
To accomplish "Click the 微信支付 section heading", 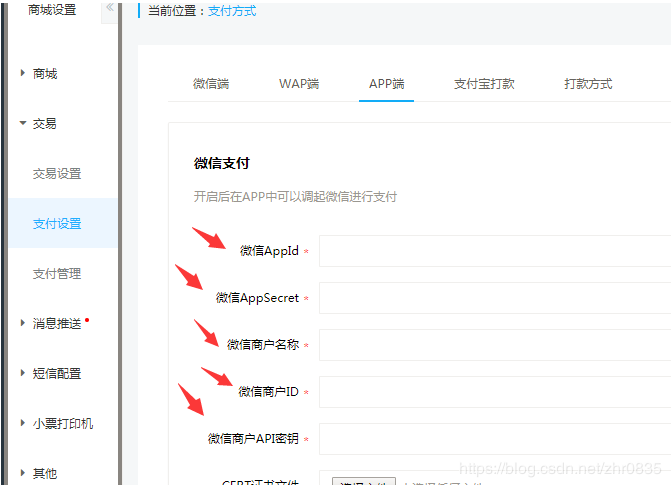I will pyautogui.click(x=222, y=163).
